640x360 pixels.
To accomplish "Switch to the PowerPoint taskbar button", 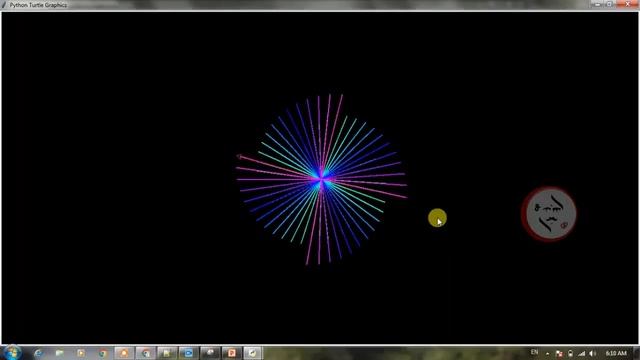I will tap(231, 353).
